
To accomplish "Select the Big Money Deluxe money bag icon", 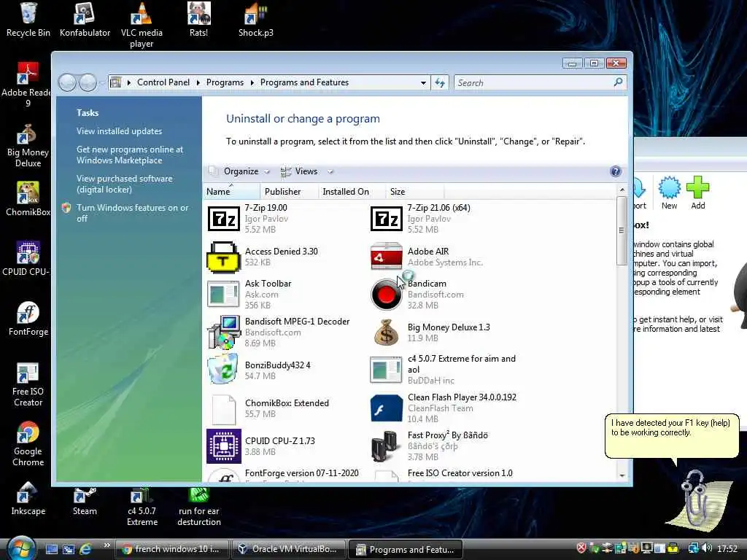I will click(387, 332).
